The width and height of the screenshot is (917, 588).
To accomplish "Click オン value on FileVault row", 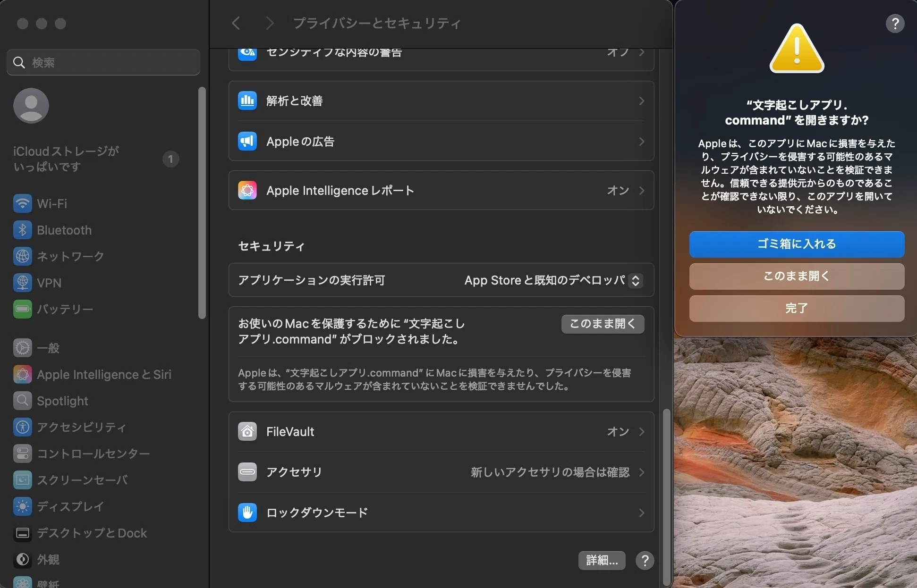I will click(618, 431).
